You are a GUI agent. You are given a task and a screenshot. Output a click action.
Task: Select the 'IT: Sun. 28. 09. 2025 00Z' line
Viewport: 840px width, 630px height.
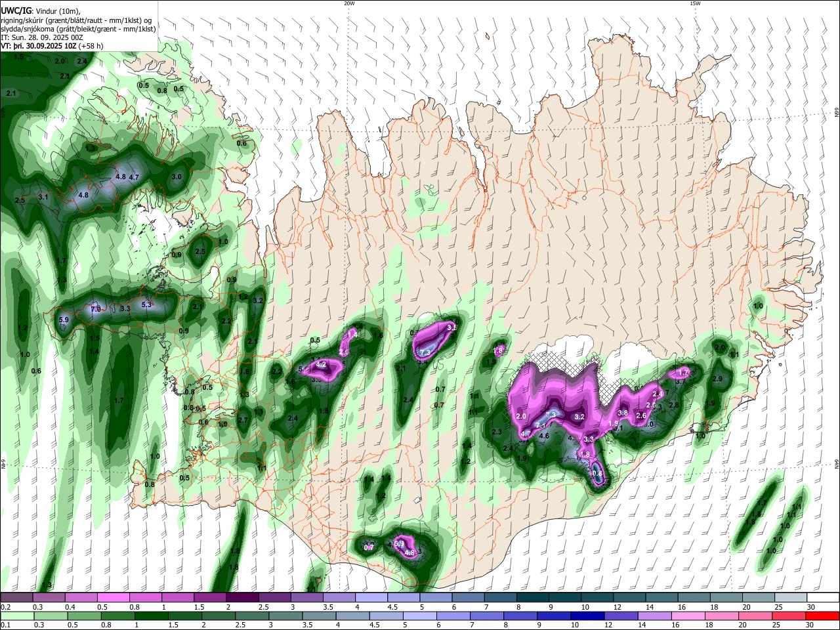click(42, 37)
